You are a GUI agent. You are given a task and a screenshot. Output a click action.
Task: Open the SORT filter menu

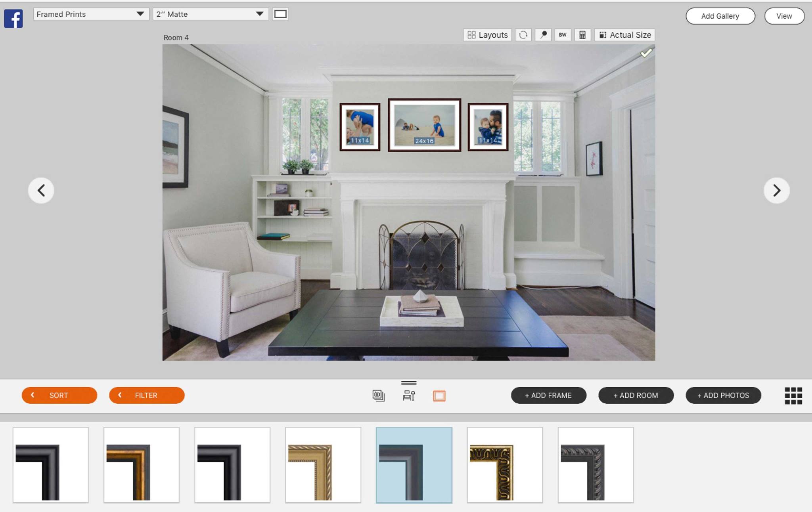58,395
